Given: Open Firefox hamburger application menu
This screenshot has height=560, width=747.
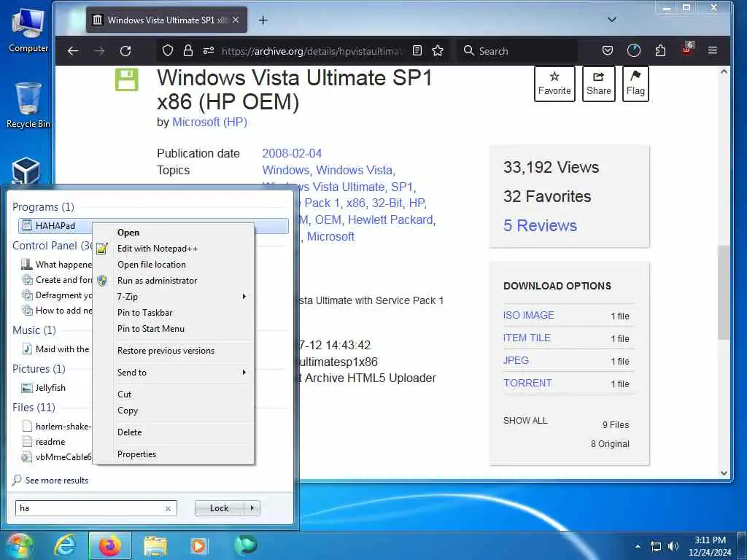Looking at the screenshot, I should (x=713, y=50).
